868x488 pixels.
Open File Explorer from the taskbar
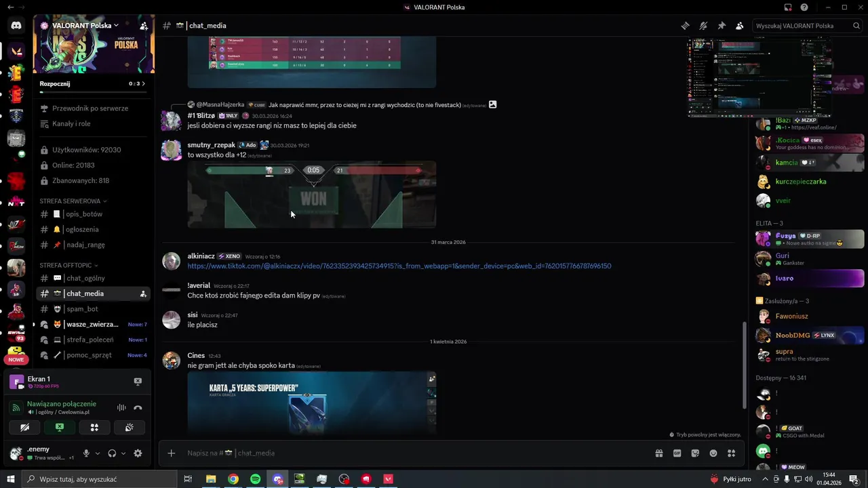pyautogui.click(x=211, y=479)
